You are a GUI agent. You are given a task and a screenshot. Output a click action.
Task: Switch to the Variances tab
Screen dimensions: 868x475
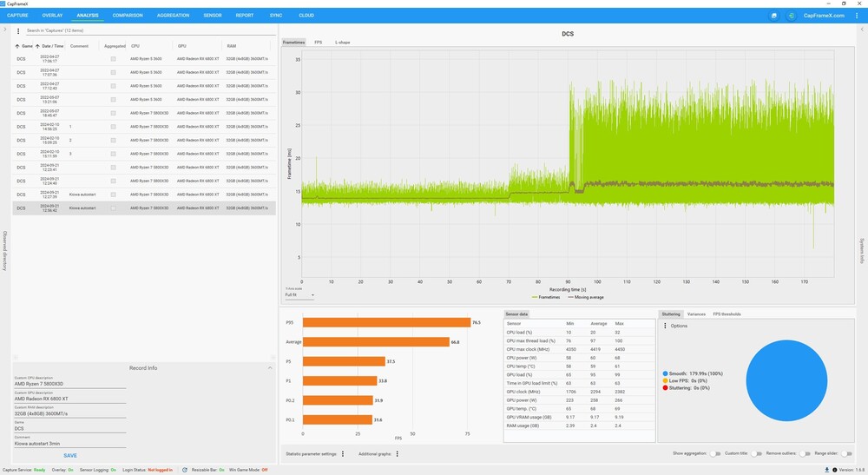tap(696, 313)
